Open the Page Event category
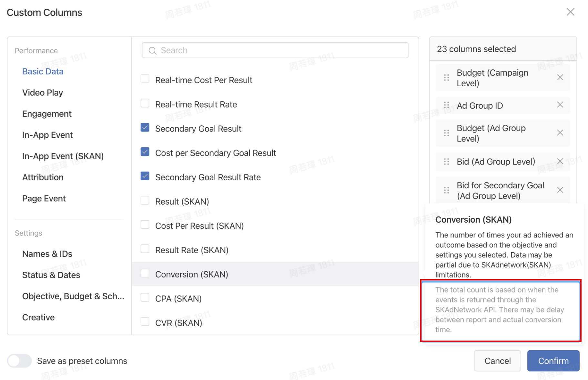Image resolution: width=588 pixels, height=380 pixels. click(44, 198)
